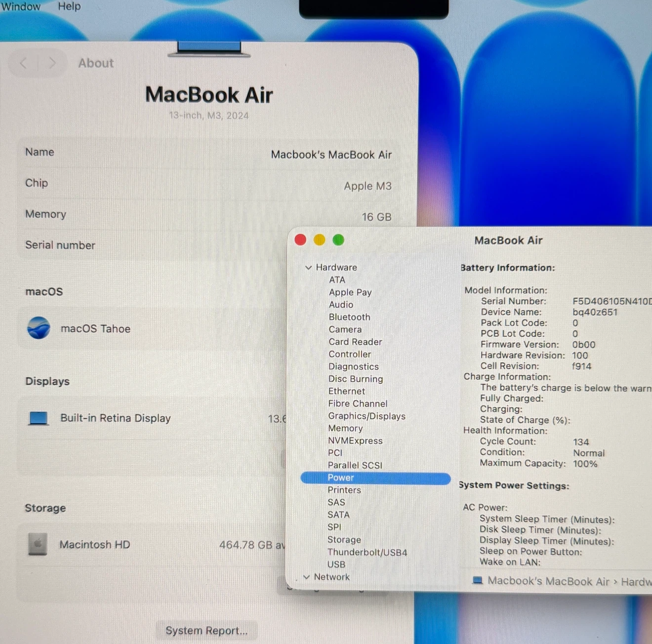The width and height of the screenshot is (652, 644).
Task: Click the cell revision value f914
Action: point(581,366)
